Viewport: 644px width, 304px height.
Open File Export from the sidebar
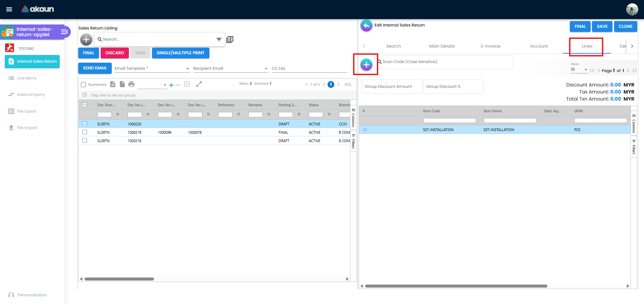pos(27,111)
